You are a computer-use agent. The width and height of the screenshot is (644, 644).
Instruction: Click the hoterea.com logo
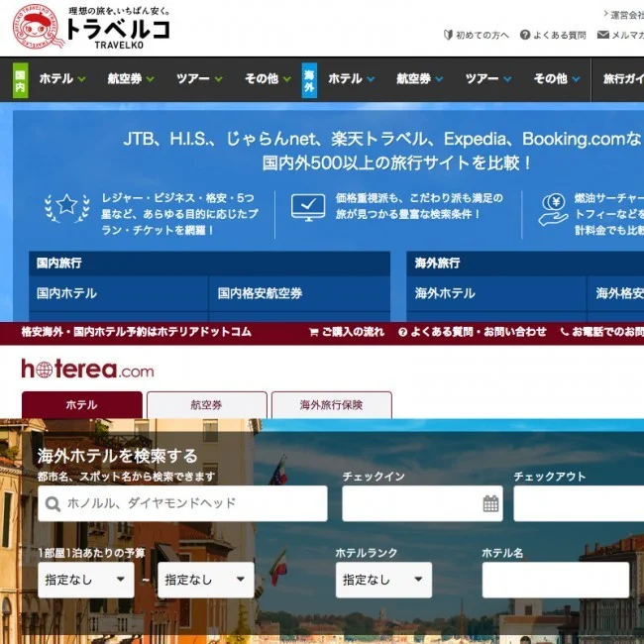click(87, 370)
